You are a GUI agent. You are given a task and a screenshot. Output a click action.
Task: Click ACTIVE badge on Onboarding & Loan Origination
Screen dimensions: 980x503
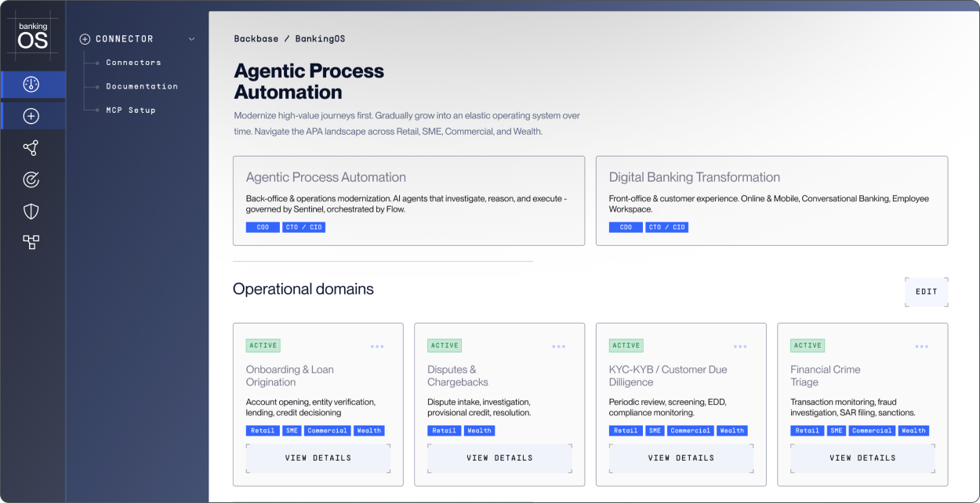point(263,346)
